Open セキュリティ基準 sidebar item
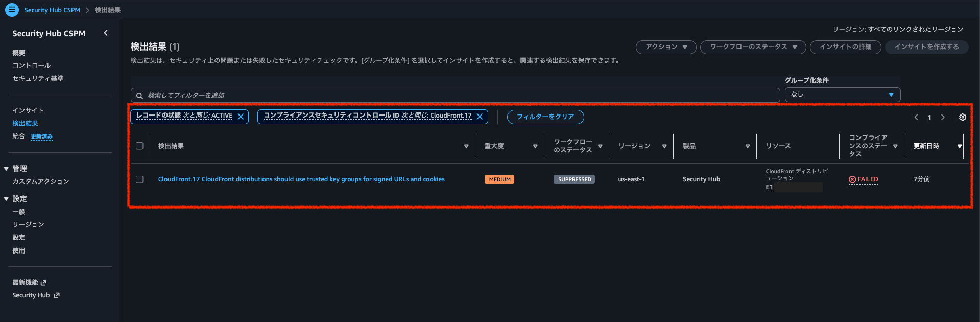 tap(38, 78)
